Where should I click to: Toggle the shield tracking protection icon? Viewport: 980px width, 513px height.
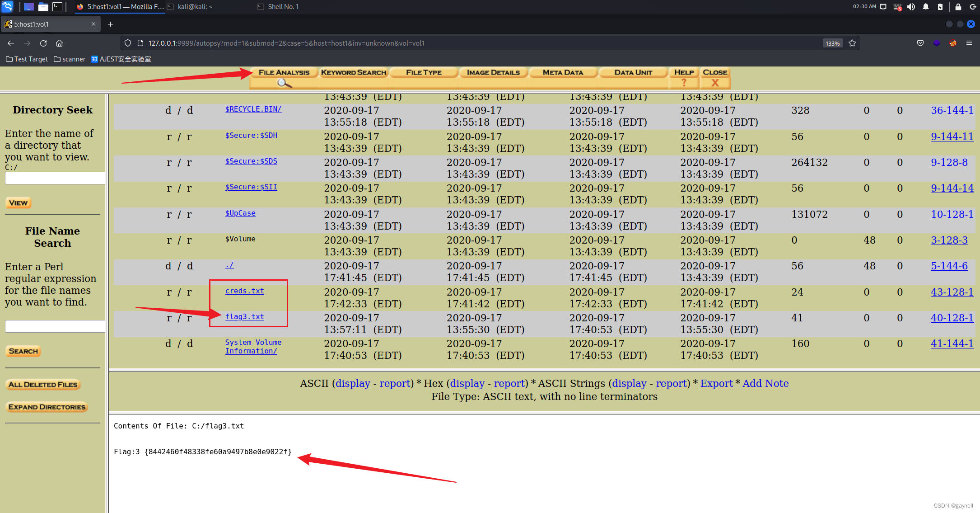tap(128, 43)
